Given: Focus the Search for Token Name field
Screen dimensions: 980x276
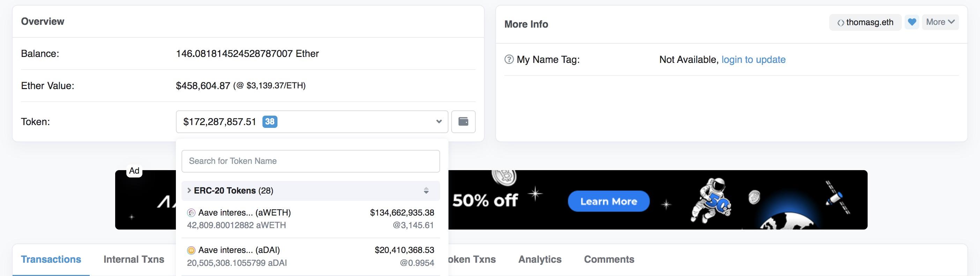Looking at the screenshot, I should pos(310,161).
